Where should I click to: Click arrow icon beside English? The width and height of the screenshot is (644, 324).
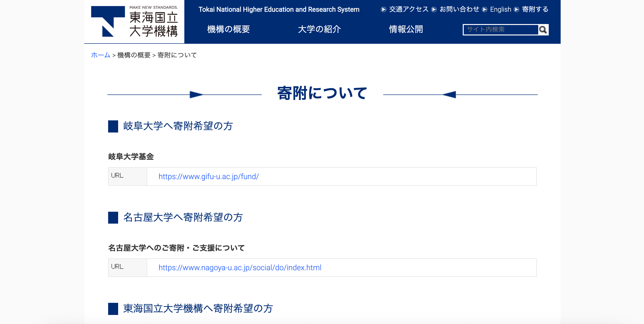click(484, 10)
